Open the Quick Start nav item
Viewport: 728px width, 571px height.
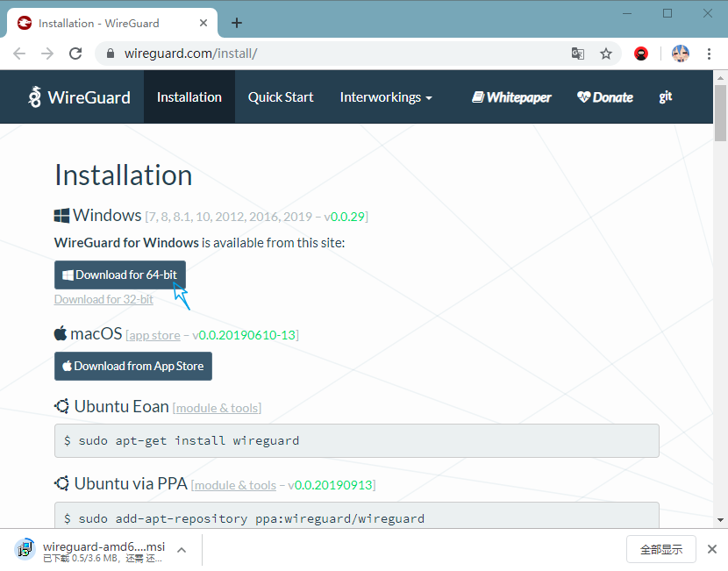pyautogui.click(x=281, y=97)
